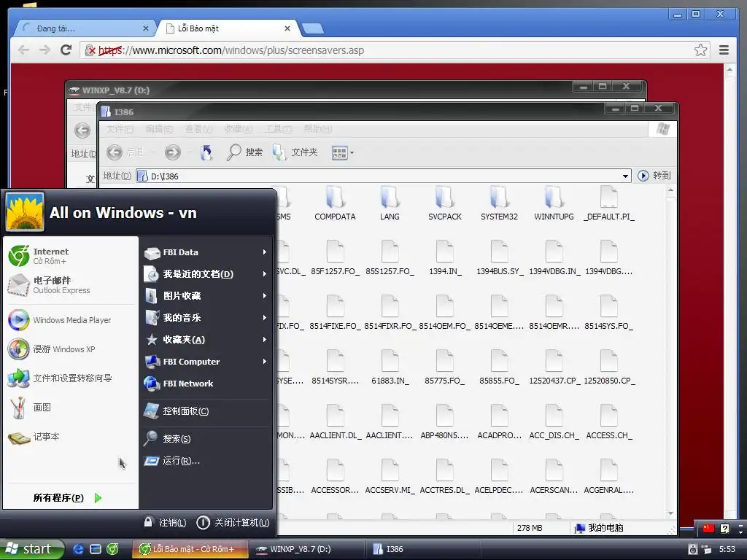Click the I386 window forward button
This screenshot has width=747, height=560.
click(x=172, y=152)
